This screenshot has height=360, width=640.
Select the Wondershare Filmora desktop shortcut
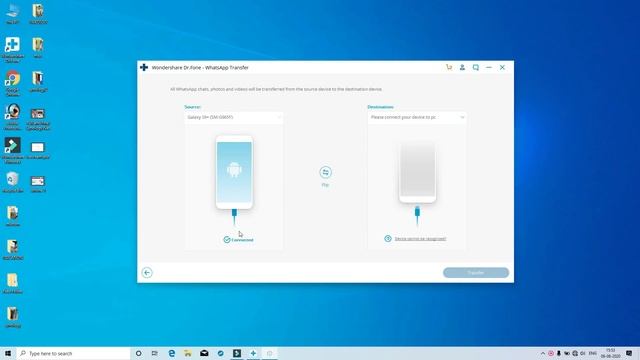(13, 151)
